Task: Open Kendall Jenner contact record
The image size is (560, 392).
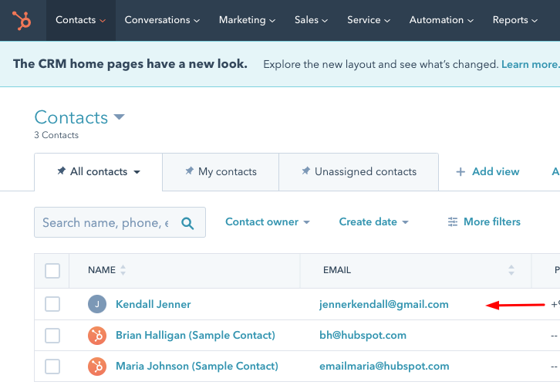Action: [x=153, y=304]
